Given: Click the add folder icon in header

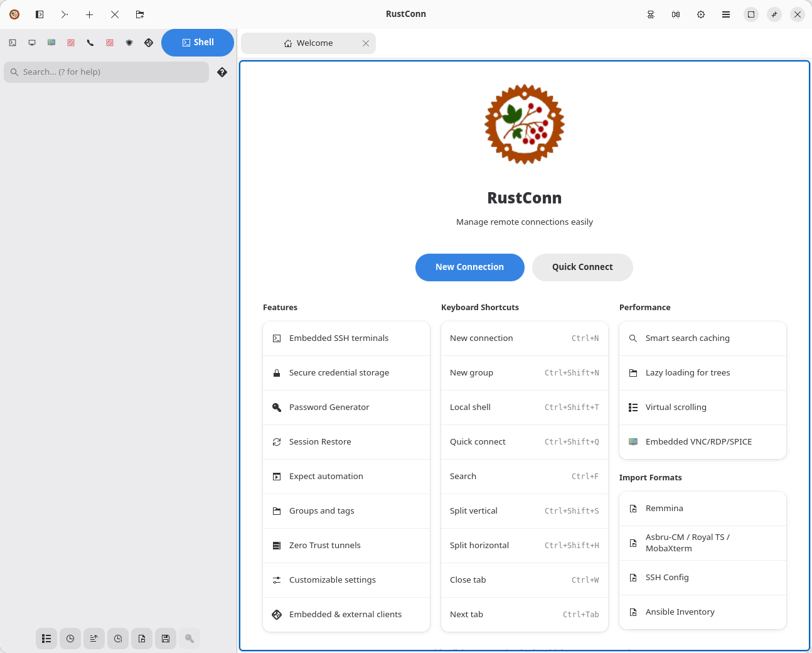Looking at the screenshot, I should pos(140,14).
